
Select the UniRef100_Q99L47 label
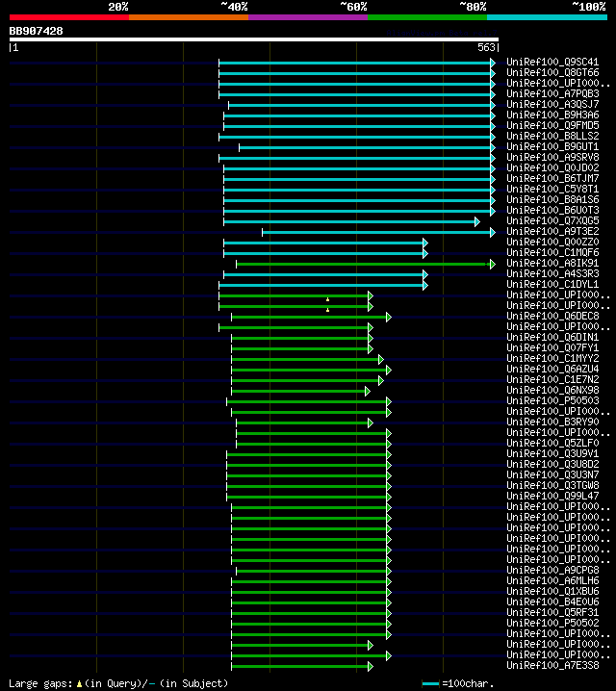(552, 496)
